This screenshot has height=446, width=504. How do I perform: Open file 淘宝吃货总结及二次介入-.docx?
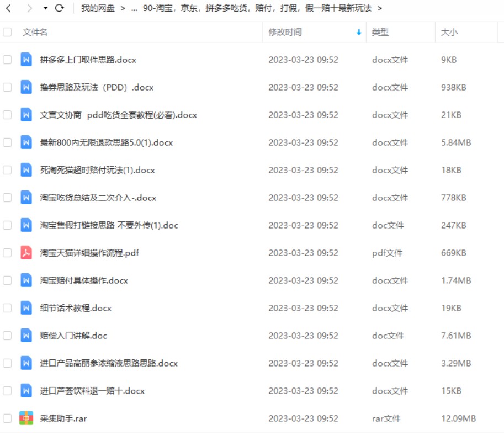(x=98, y=198)
